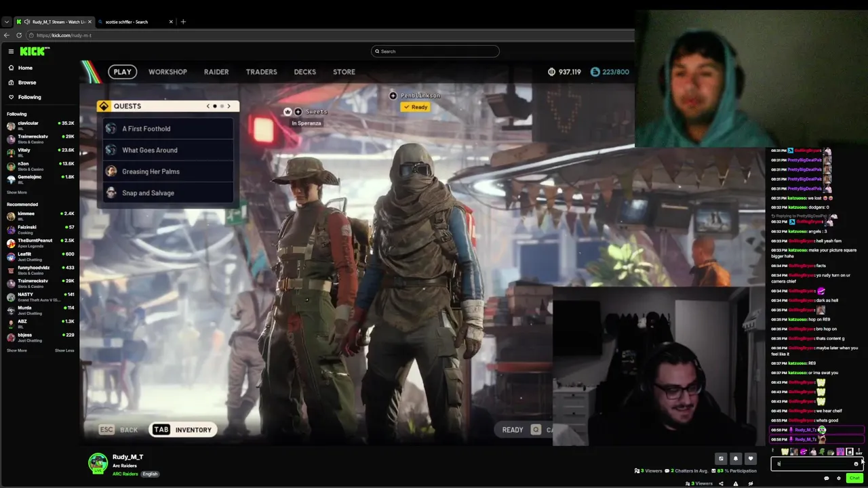This screenshot has height=488, width=868.
Task: Click the ESC BACK game button
Action: pos(119,430)
